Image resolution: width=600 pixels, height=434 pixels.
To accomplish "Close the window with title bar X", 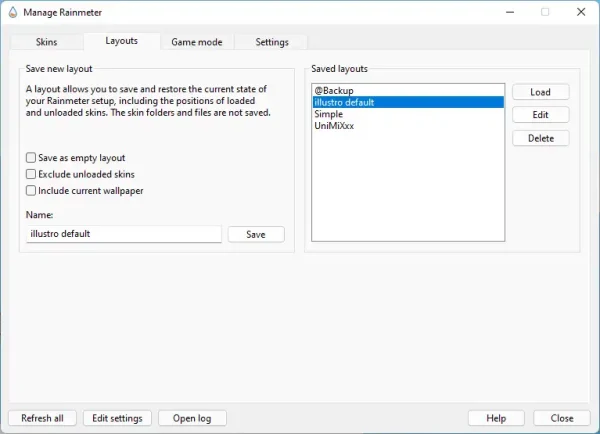I will 581,12.
